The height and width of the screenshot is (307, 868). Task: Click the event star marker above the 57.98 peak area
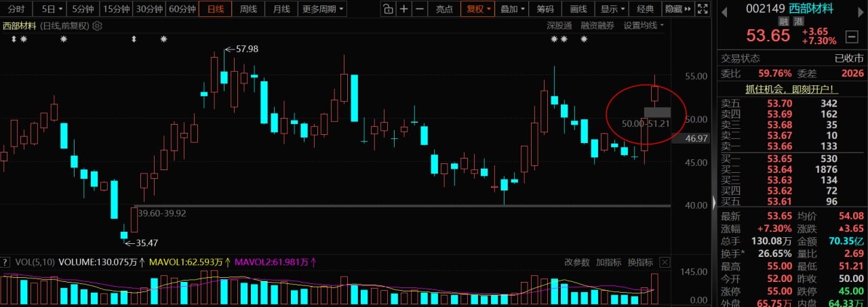(x=163, y=39)
